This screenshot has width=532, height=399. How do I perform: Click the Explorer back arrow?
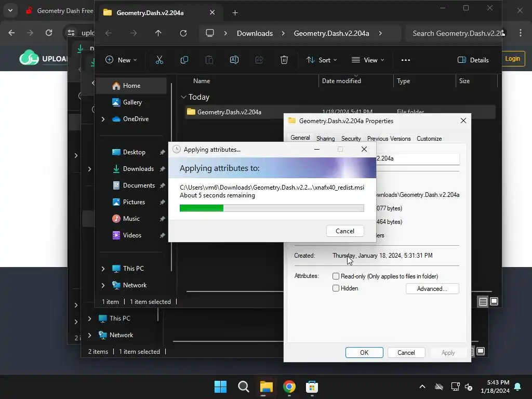tap(109, 33)
